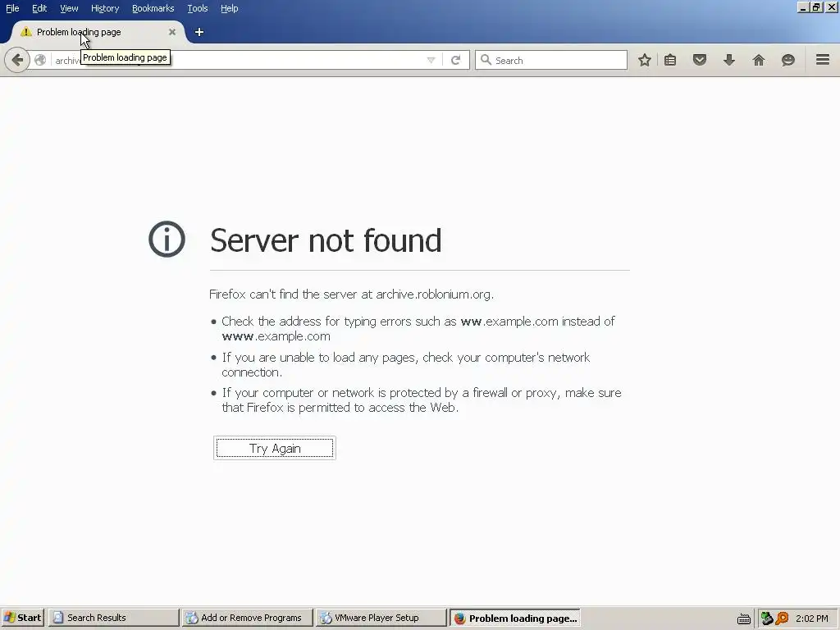
Task: Click the Try Again button
Action: [x=275, y=448]
